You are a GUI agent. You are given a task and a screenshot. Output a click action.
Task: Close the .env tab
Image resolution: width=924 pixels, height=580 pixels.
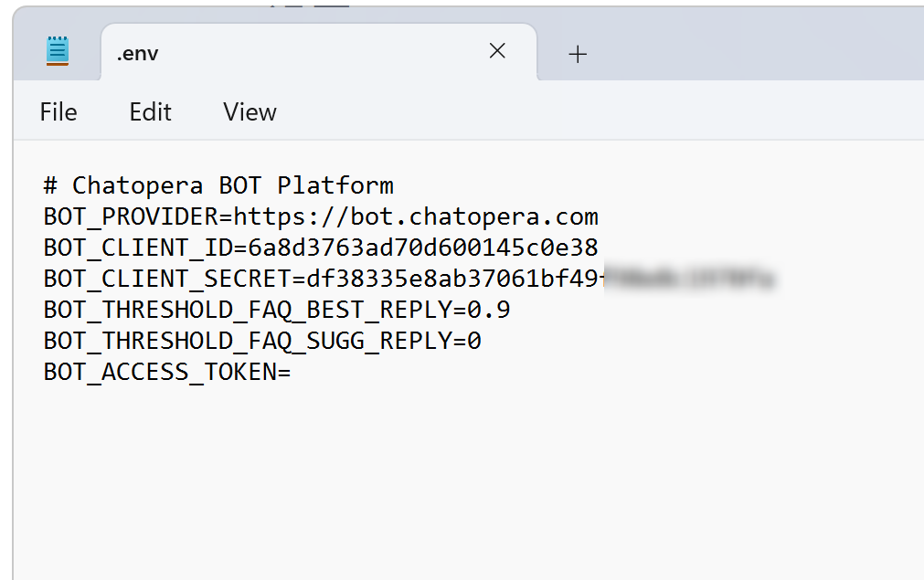[497, 51]
